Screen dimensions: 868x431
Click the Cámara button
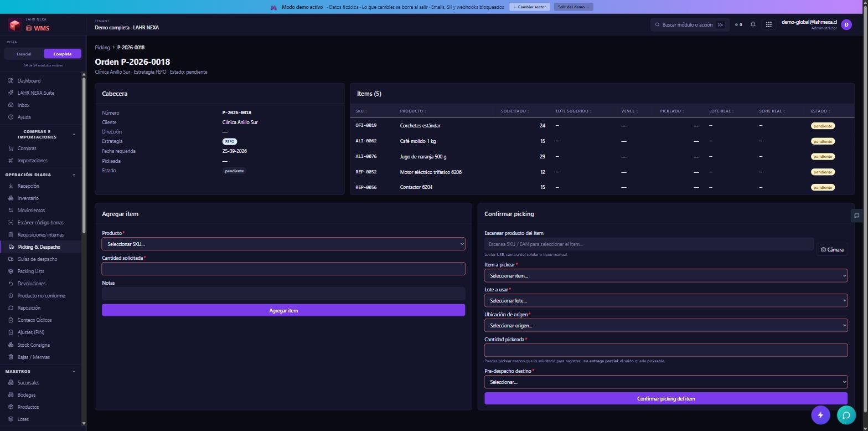[x=832, y=249]
